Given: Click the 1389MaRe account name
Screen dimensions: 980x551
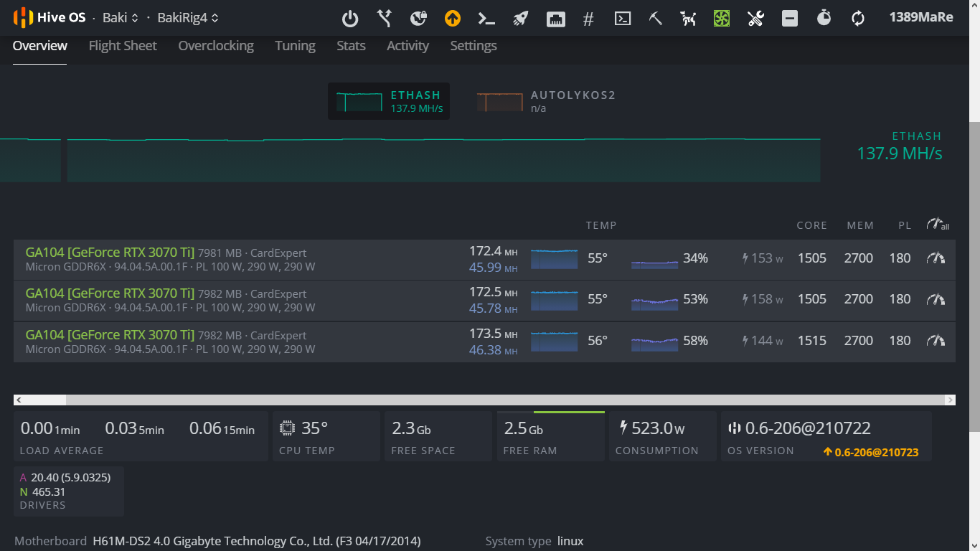Looking at the screenshot, I should [x=921, y=17].
